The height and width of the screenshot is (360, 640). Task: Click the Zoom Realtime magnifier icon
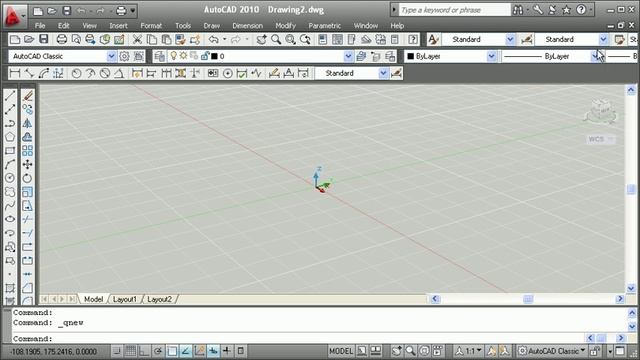(x=276, y=39)
